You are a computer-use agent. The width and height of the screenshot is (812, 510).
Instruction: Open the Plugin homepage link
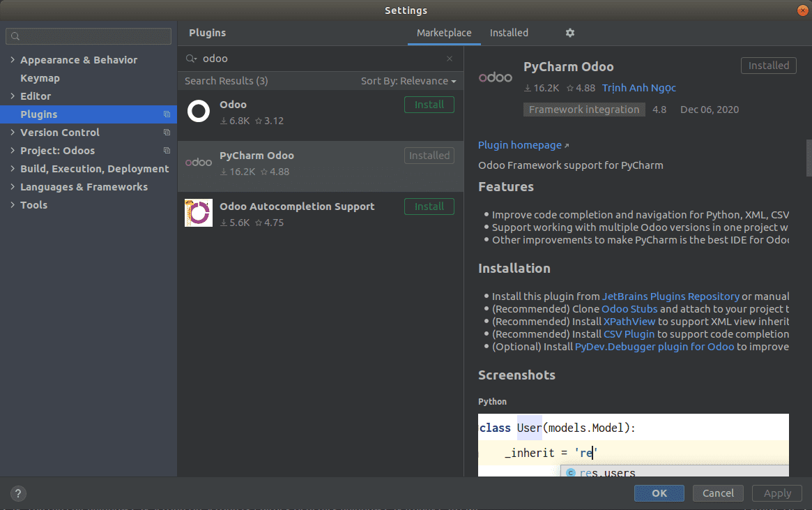tap(523, 145)
